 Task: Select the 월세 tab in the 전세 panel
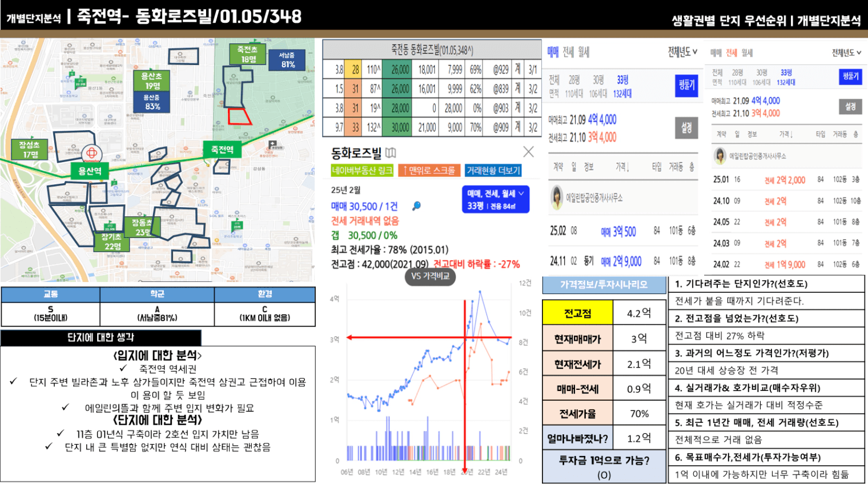tap(747, 53)
